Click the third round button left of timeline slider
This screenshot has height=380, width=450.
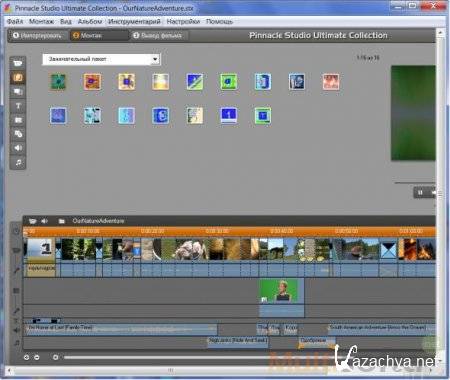pos(56,357)
